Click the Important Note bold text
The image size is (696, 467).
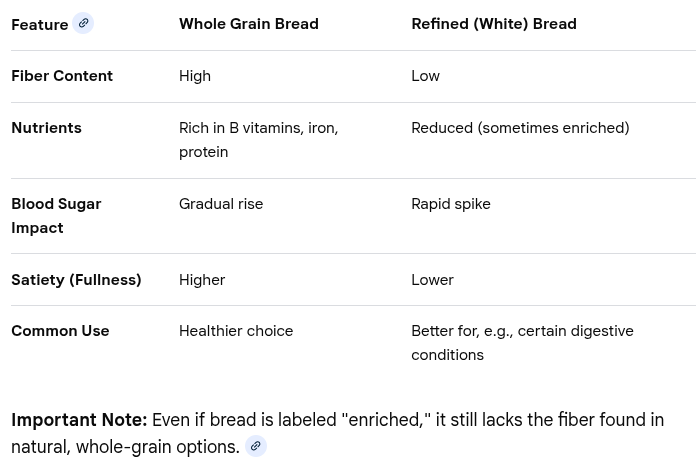point(79,420)
